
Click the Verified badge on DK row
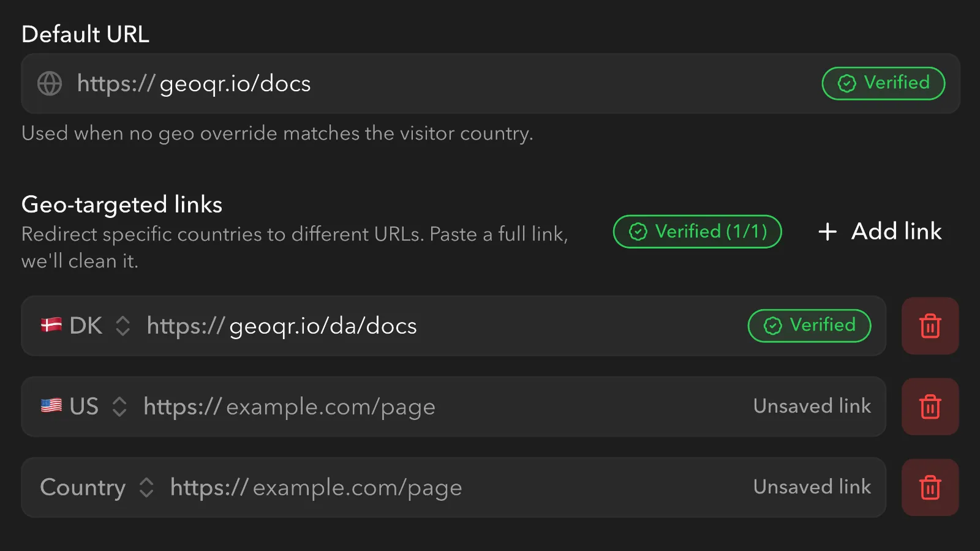(809, 326)
